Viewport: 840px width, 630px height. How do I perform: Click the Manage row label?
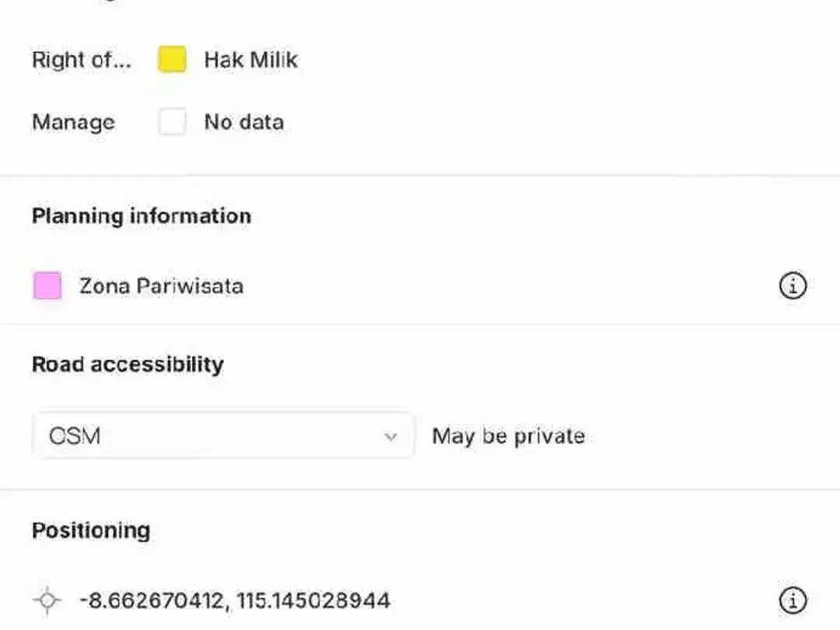(x=73, y=122)
